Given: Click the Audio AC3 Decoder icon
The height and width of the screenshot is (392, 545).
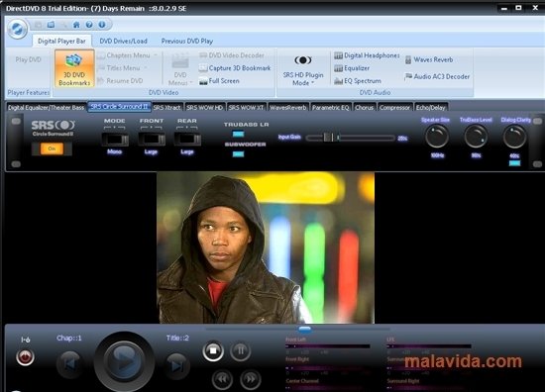Looking at the screenshot, I should click(x=408, y=76).
